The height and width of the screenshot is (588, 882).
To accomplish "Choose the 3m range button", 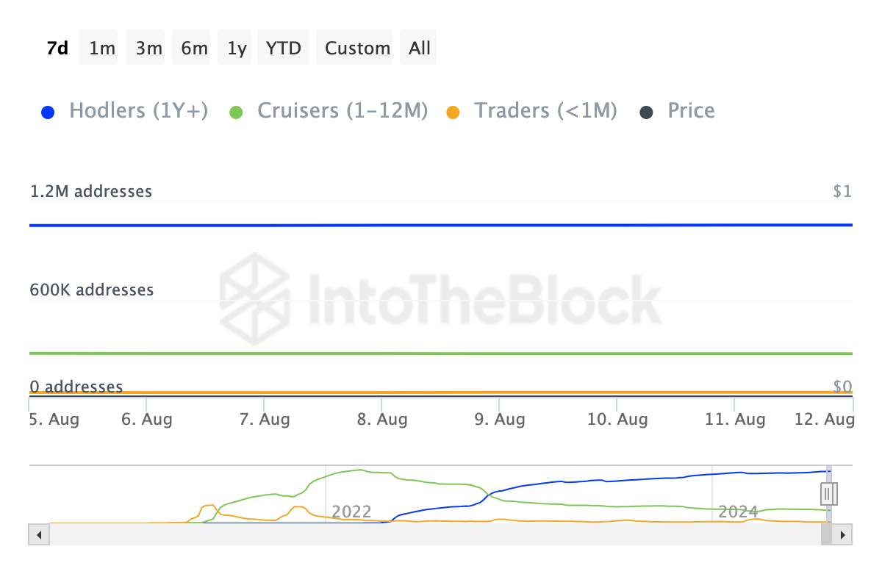I will pos(148,49).
